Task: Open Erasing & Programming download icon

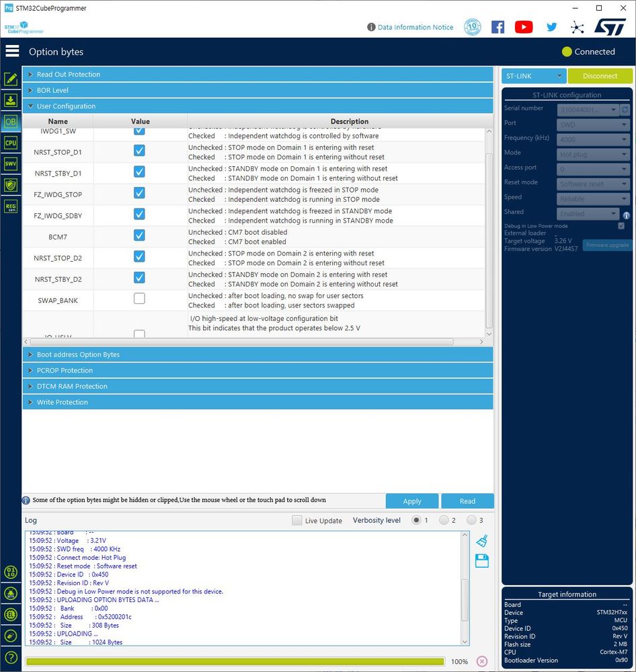Action: click(11, 100)
